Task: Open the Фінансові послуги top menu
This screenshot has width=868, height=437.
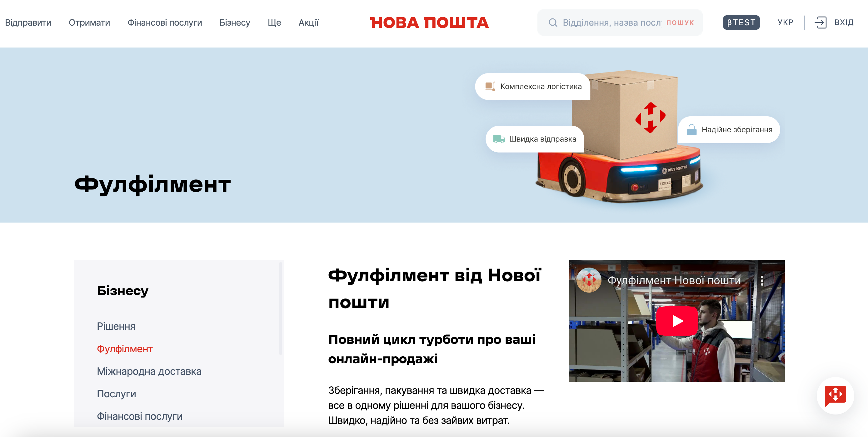Action: 165,23
